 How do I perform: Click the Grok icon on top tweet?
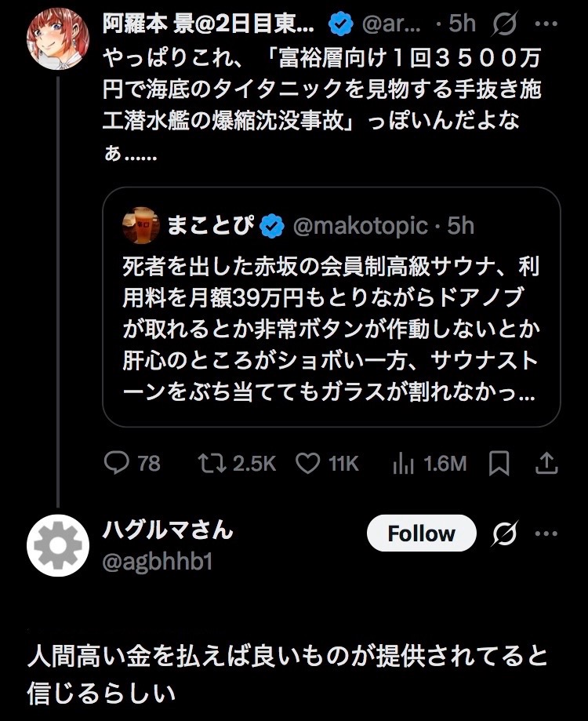pyautogui.click(x=505, y=24)
